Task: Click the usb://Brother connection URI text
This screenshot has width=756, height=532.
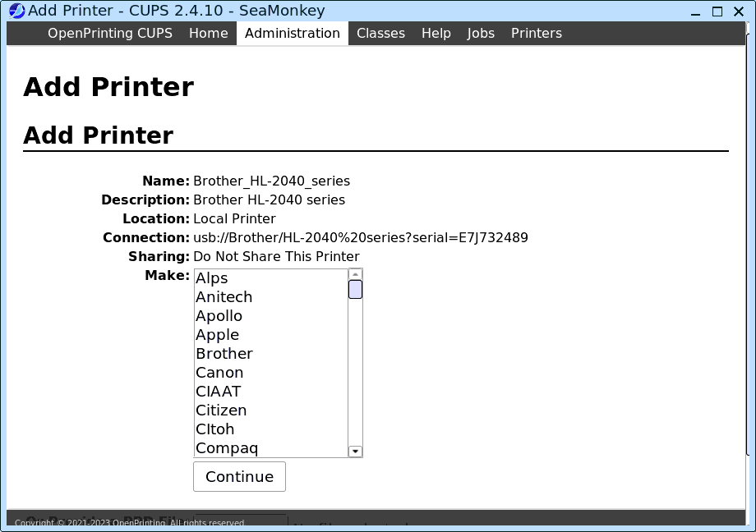Action: pyautogui.click(x=361, y=237)
